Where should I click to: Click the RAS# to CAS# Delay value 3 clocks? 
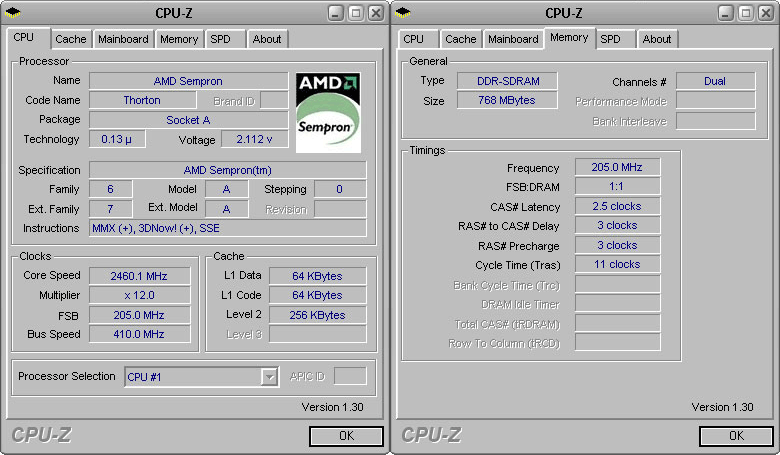pyautogui.click(x=617, y=226)
